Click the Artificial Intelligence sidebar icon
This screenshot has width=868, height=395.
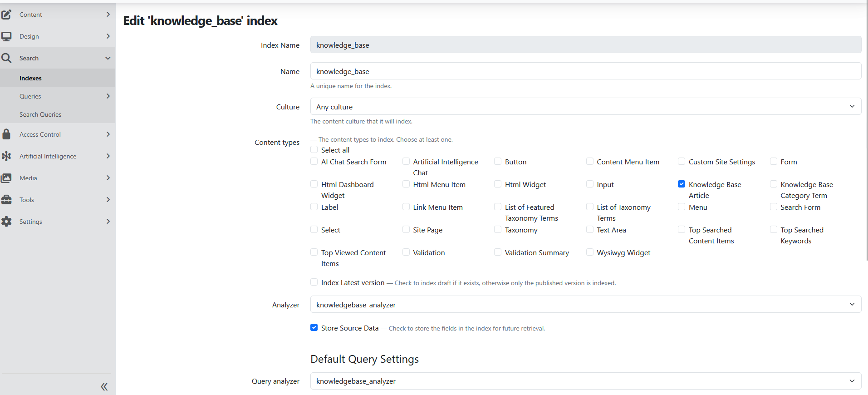point(6,156)
